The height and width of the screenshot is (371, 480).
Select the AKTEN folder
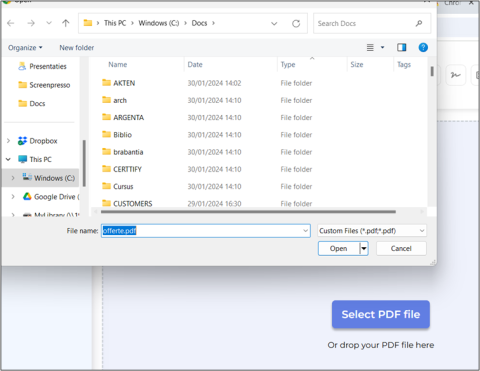coord(124,83)
